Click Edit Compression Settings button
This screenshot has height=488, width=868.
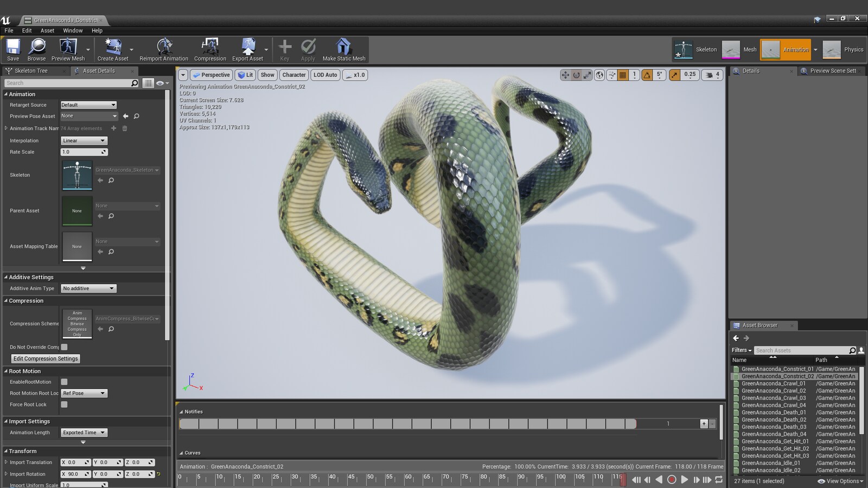[46, 359]
